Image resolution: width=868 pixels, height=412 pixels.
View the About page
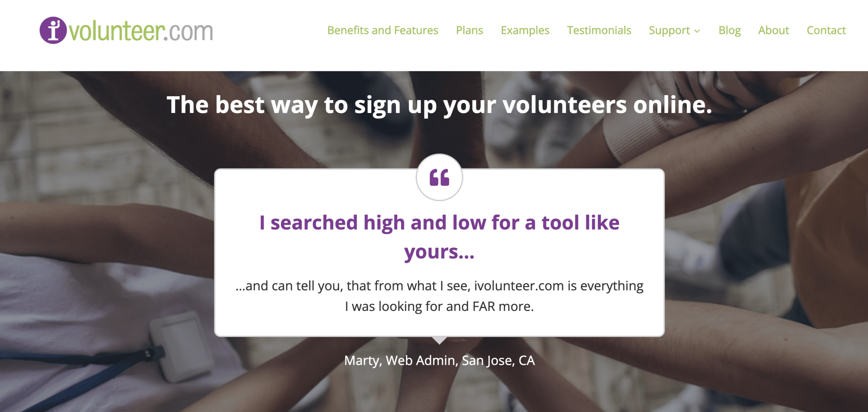click(x=773, y=31)
